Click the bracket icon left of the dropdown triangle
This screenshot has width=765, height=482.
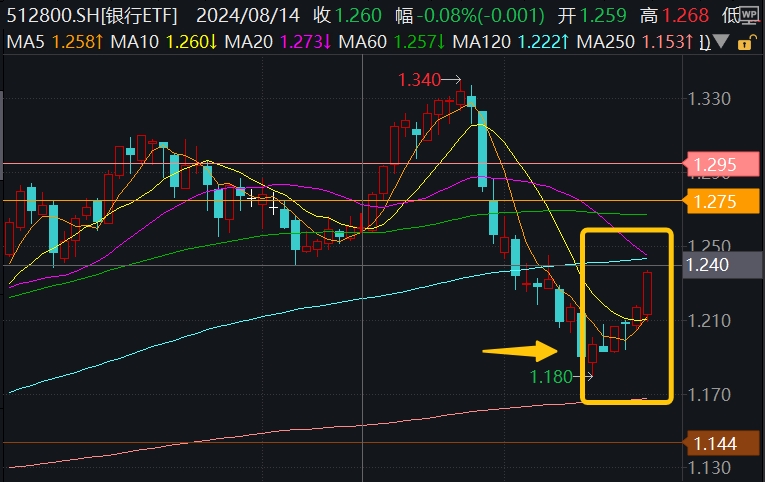tap(704, 42)
